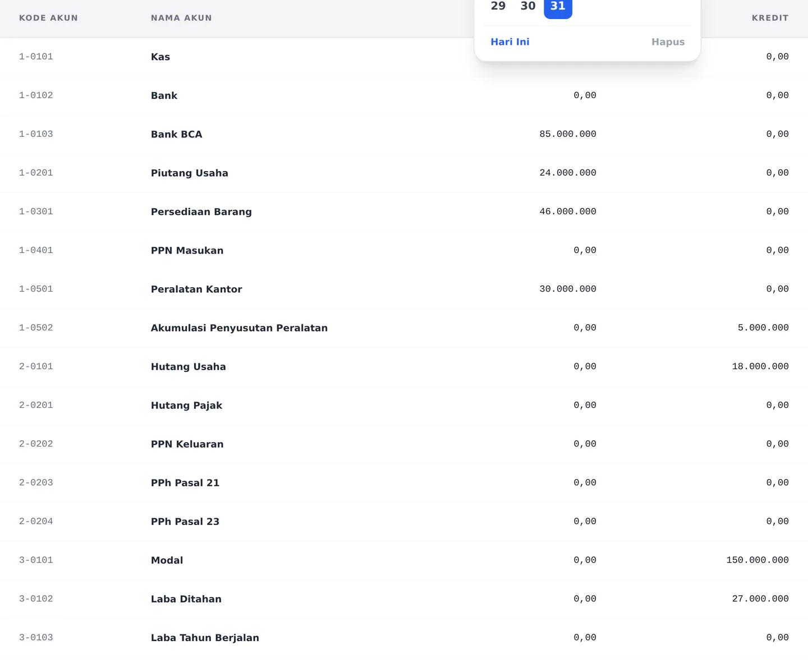Click the NAMA AKUN column header
Image resolution: width=808 pixels, height=672 pixels.
(x=181, y=18)
